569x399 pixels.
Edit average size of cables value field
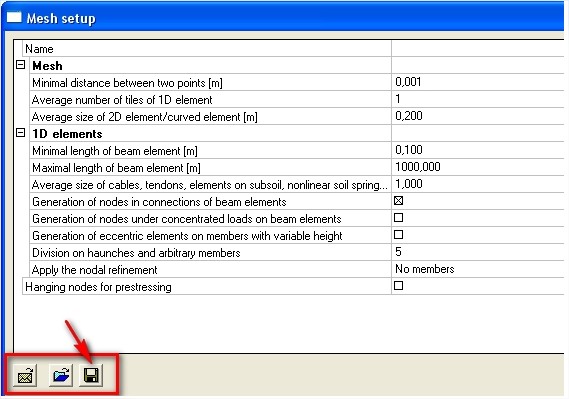point(478,184)
